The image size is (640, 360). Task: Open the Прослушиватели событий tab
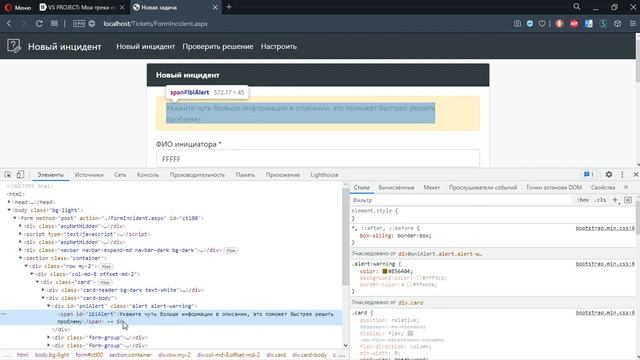[483, 188]
